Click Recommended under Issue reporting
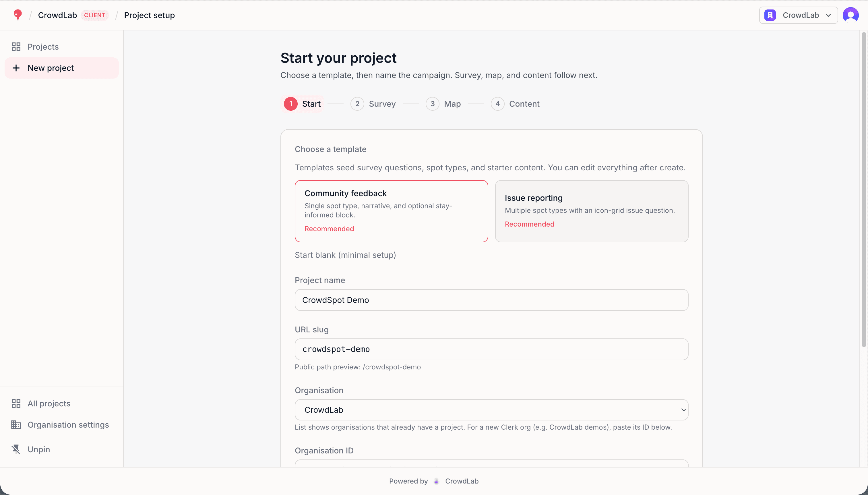 pos(530,224)
